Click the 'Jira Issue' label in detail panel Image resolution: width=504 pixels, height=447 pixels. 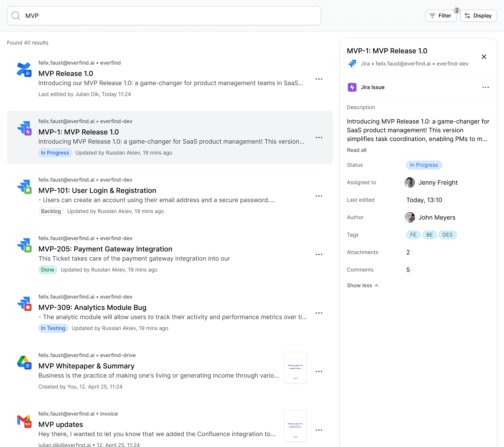(x=373, y=87)
